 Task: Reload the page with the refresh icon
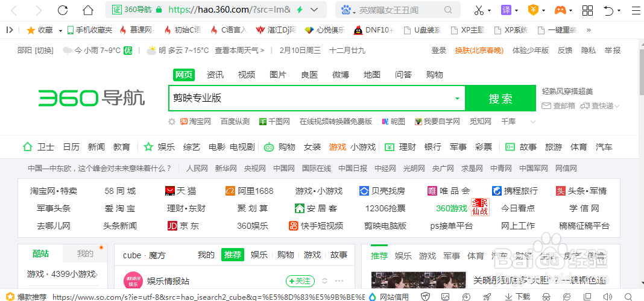[63, 10]
